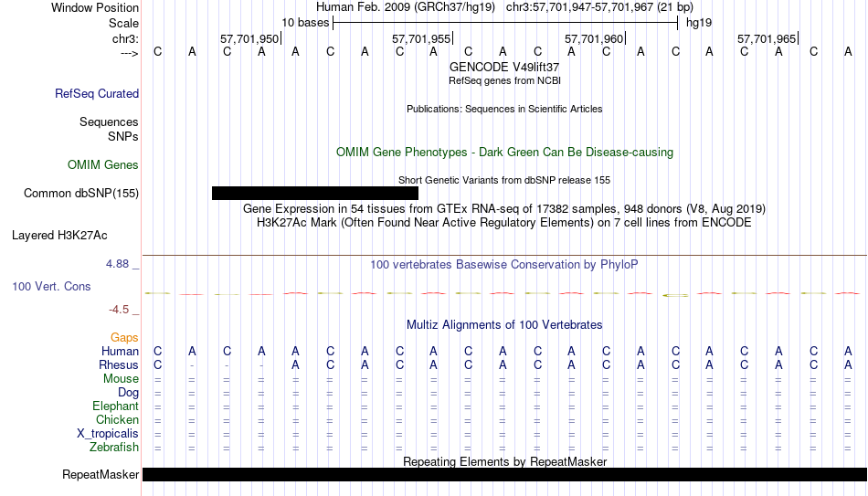Click the SNPs track label
The height and width of the screenshot is (496, 868).
tap(123, 136)
